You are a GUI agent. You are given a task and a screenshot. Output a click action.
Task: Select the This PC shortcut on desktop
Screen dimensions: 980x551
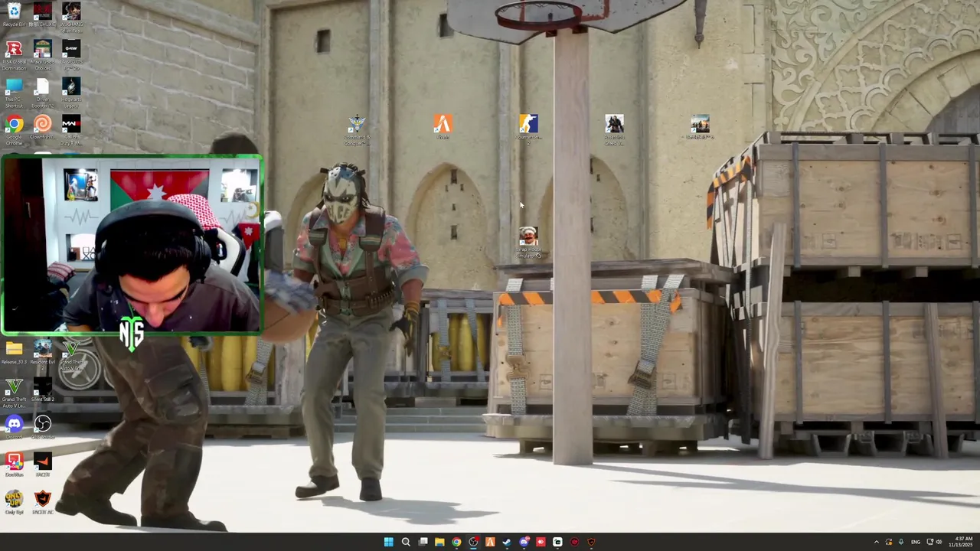pos(14,92)
